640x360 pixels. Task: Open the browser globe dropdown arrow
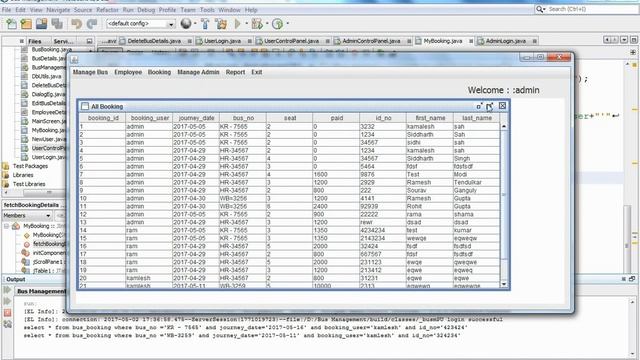click(x=195, y=24)
